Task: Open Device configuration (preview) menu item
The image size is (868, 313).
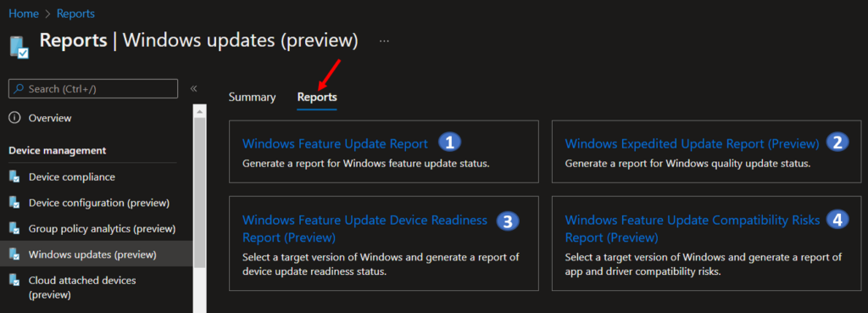Action: pyautogui.click(x=99, y=203)
